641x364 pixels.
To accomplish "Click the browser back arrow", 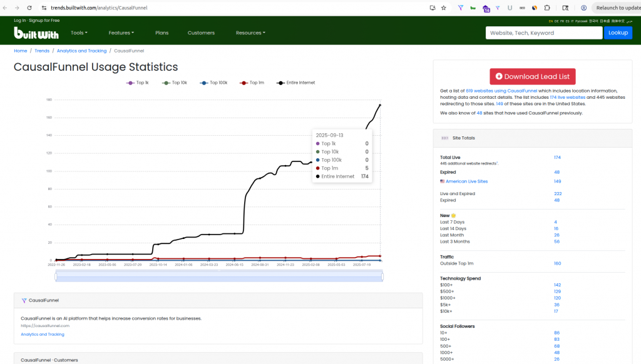I will (6, 8).
